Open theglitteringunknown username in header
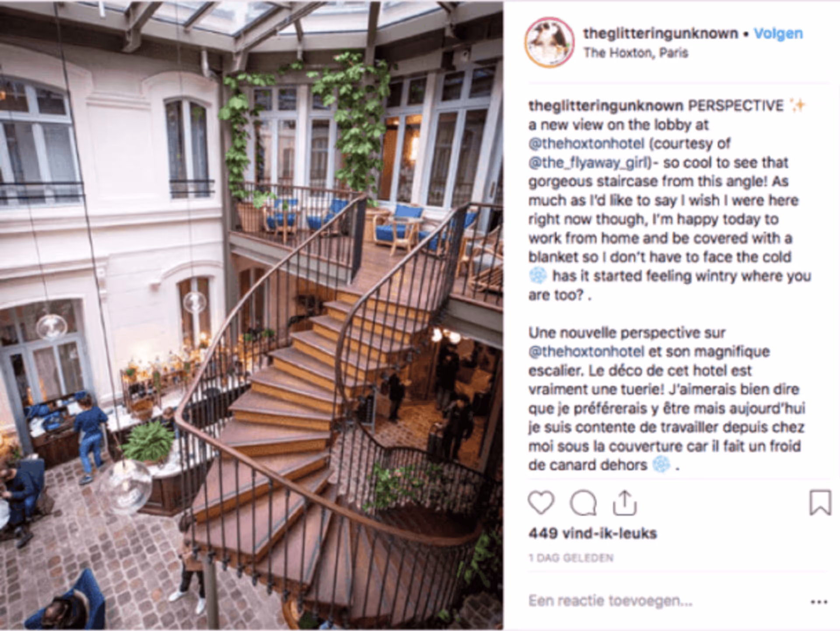The height and width of the screenshot is (631, 840). point(660,34)
